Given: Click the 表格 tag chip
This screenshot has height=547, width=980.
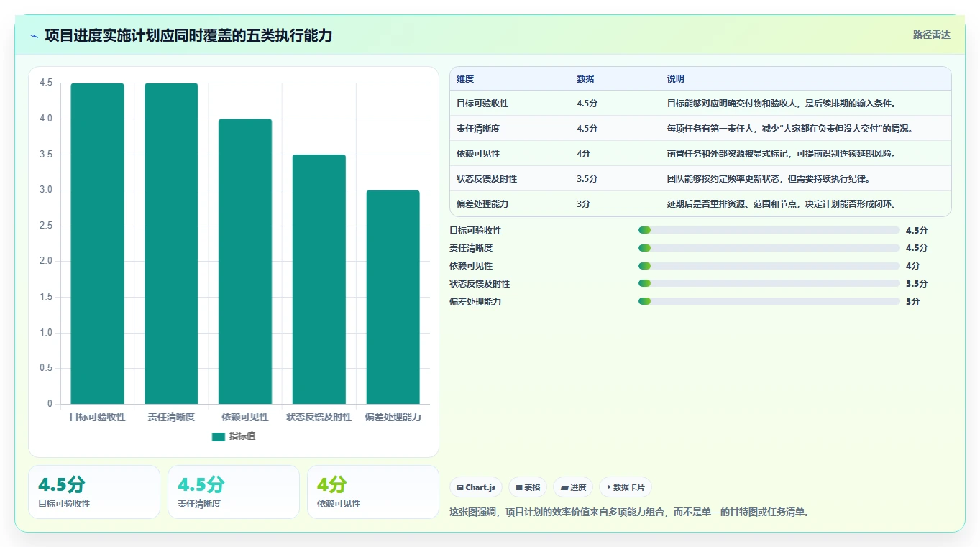Looking at the screenshot, I should click(x=528, y=487).
